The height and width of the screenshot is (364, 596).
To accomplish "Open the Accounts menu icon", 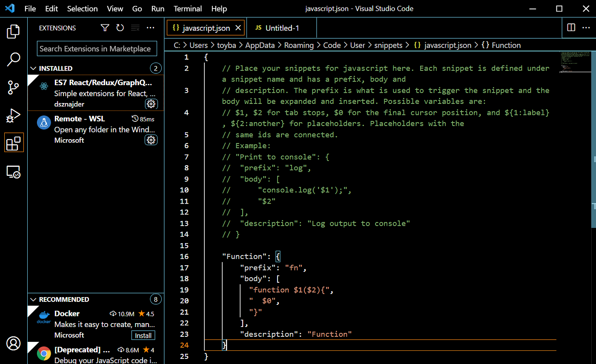I will (14, 343).
